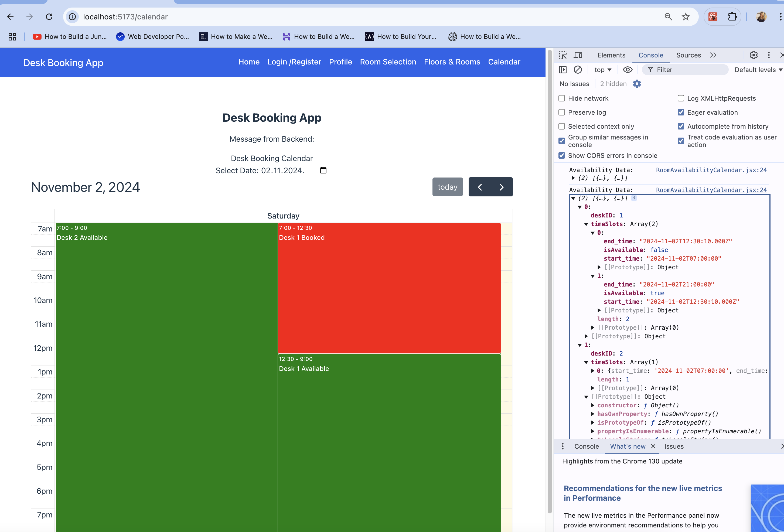This screenshot has height=532, width=784.
Task: Create live expression with eye icon
Action: tap(628, 70)
